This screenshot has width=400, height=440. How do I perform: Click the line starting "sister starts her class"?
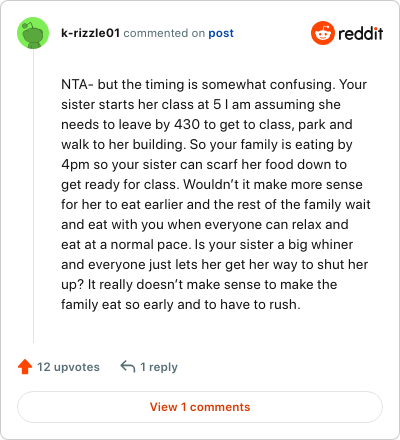point(201,105)
